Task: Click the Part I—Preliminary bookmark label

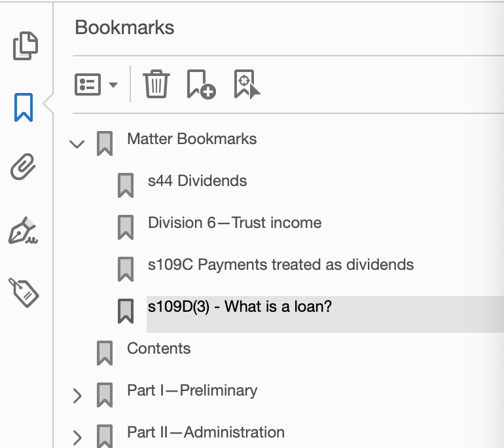Action: tap(192, 390)
